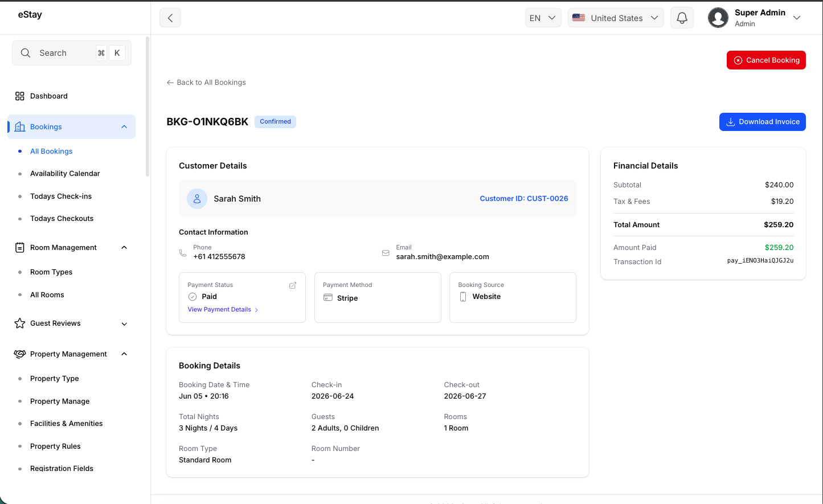Click transaction ID pay_iENO3HaiQJGJ2u
The width and height of the screenshot is (823, 504).
click(760, 261)
